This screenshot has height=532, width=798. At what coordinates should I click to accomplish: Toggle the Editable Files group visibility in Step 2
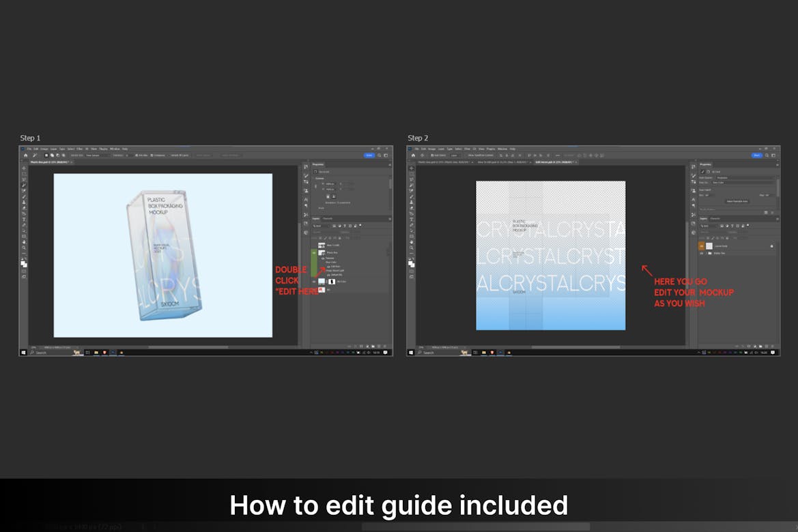pos(701,253)
